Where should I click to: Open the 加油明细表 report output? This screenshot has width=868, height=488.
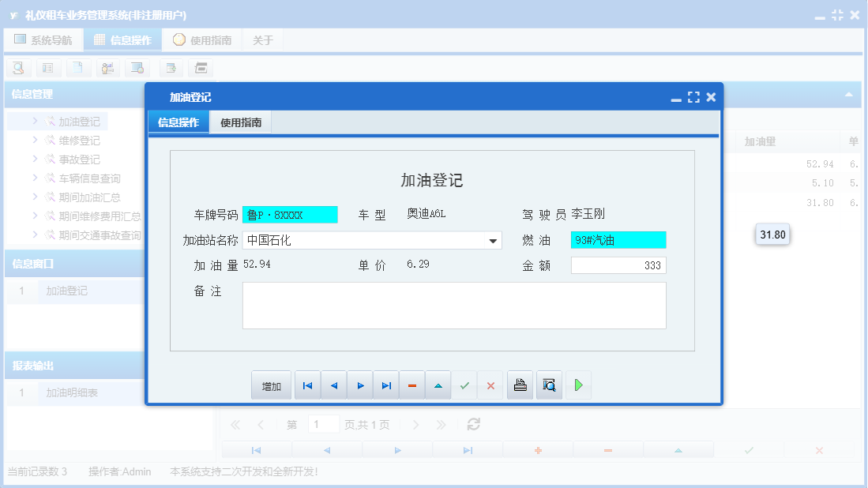coord(71,392)
